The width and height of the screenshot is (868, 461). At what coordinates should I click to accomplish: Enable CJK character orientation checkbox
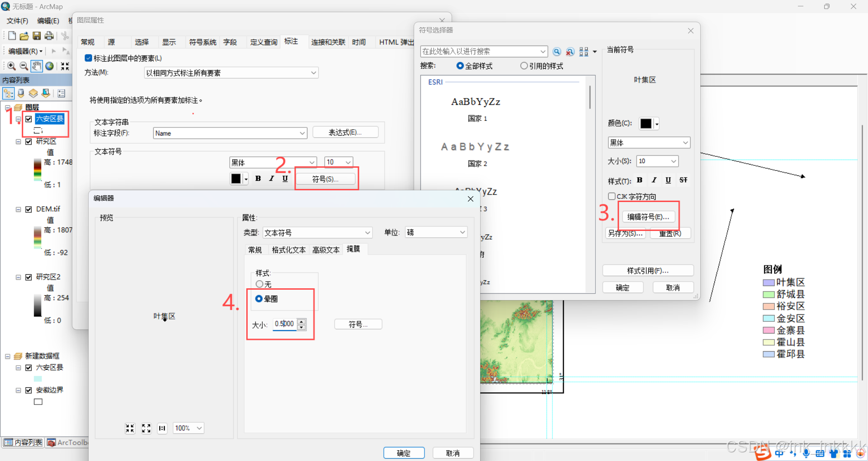(x=612, y=196)
